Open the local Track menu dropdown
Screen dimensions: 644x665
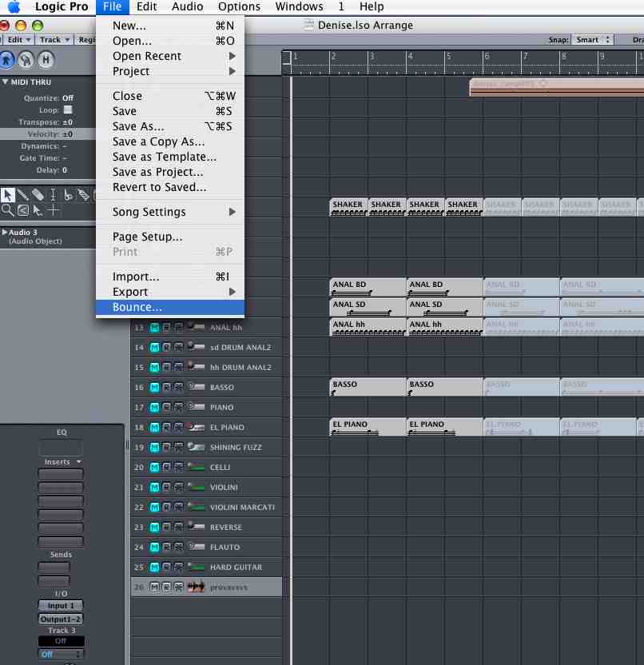54,40
